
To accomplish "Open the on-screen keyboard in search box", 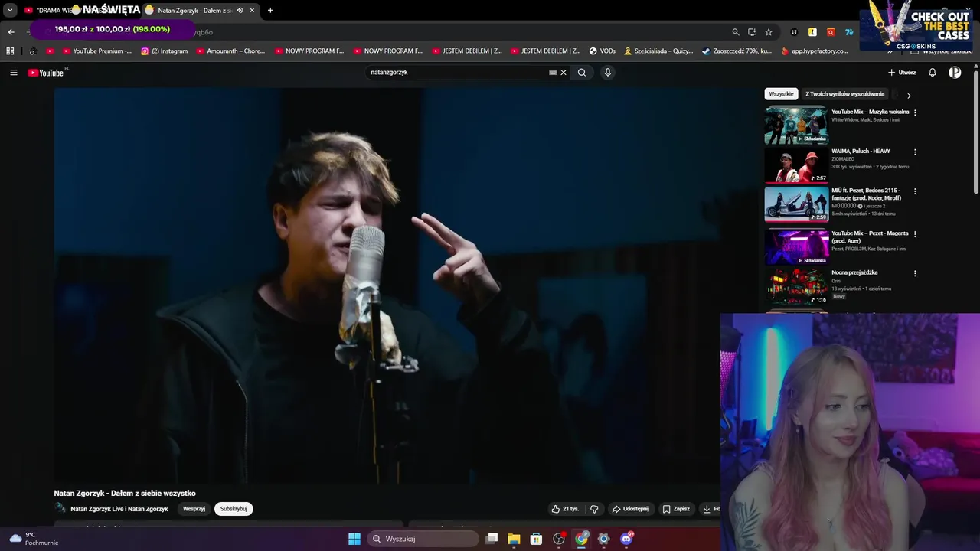I will 553,73.
